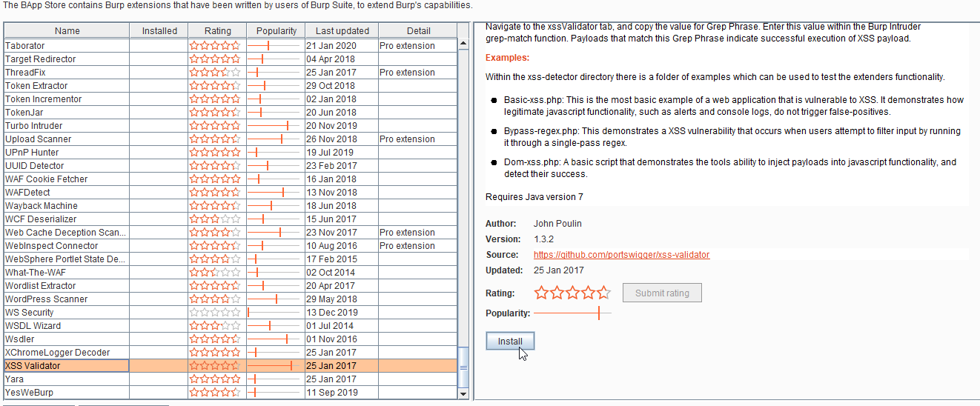Select the WCF Deserializer extension
Viewport: 980px width, 406px height.
(231, 219)
